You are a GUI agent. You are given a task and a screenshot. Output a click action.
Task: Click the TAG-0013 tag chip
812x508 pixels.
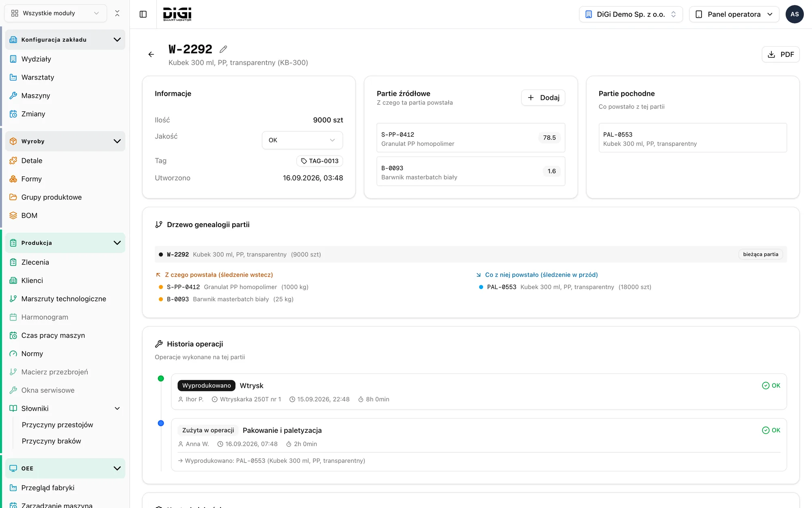[x=320, y=161]
